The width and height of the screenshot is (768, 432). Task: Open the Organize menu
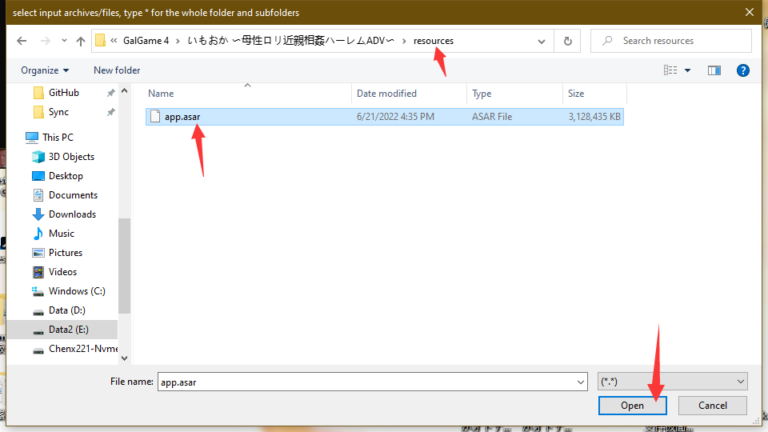tap(45, 70)
